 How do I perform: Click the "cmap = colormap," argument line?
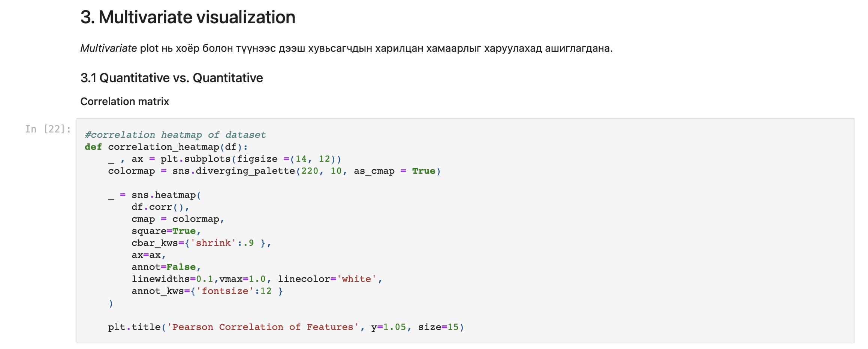pyautogui.click(x=178, y=219)
